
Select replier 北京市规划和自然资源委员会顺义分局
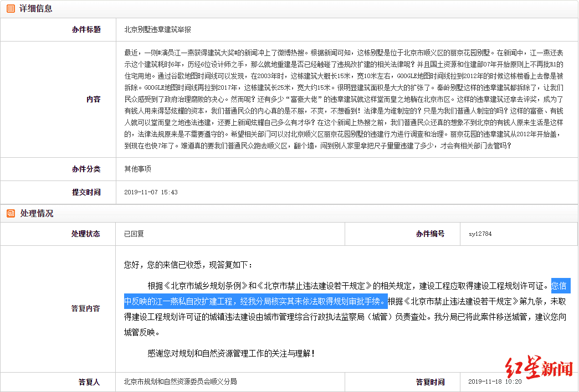(x=180, y=381)
